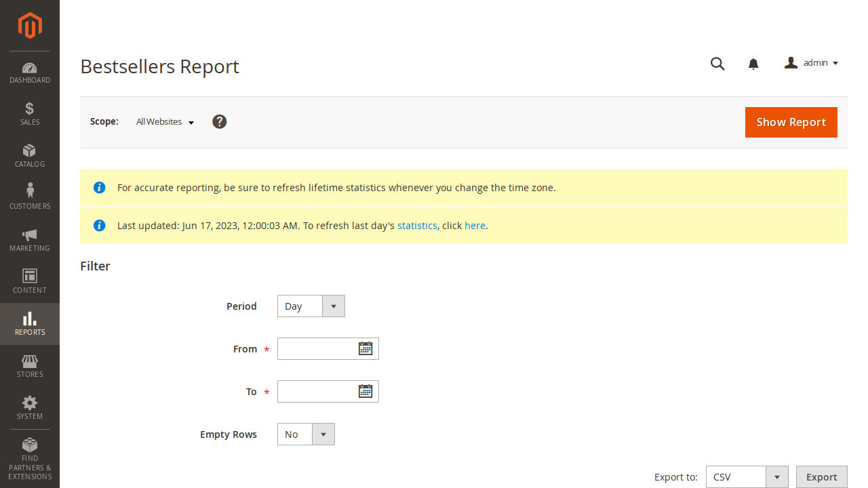The image size is (868, 488).
Task: Open the From date calendar picker
Action: (366, 348)
